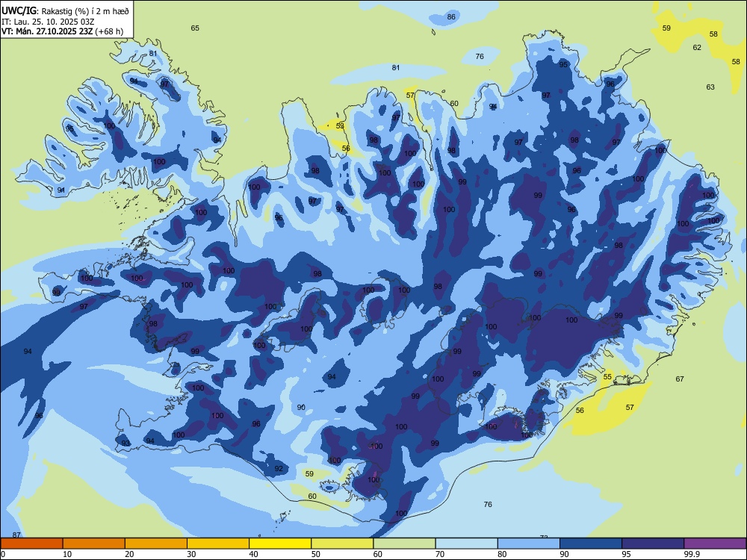Choose the 30–40 golden legend segment
Image resolution: width=747 pixels, height=560 pixels.
(218, 544)
